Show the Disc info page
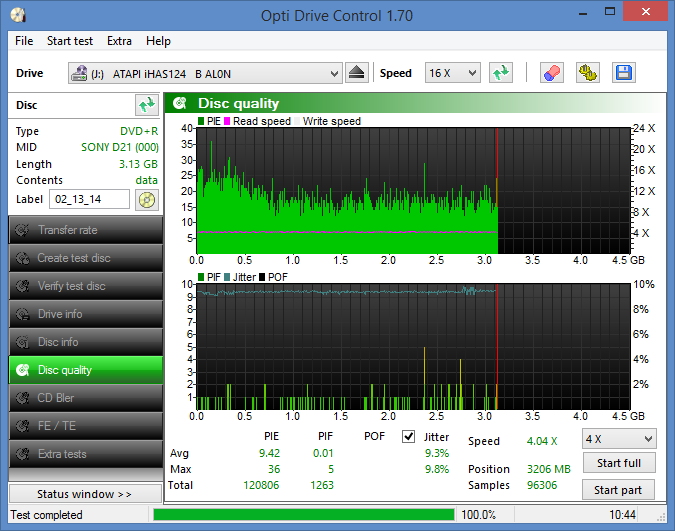This screenshot has width=675, height=531. pos(86,342)
